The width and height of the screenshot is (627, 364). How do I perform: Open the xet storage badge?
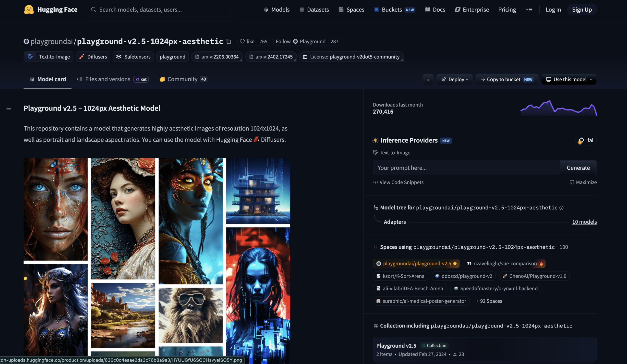coord(141,79)
